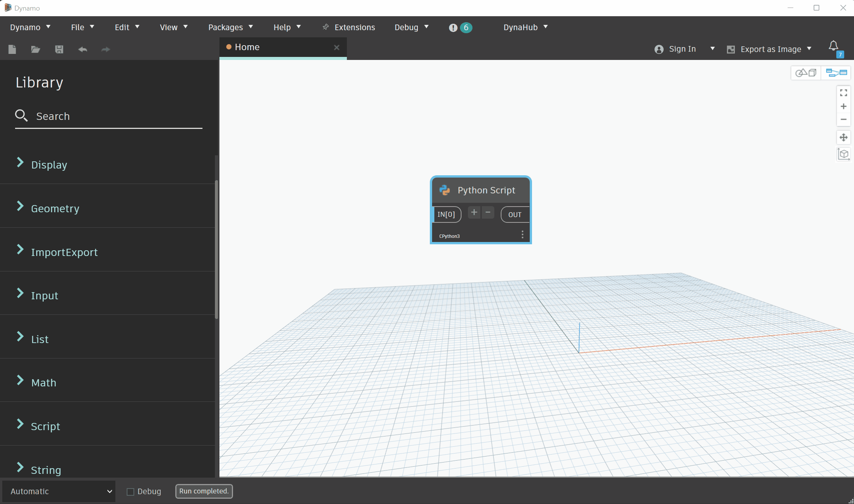Click the Orbit cube icon
The width and height of the screenshot is (854, 504).
[843, 154]
